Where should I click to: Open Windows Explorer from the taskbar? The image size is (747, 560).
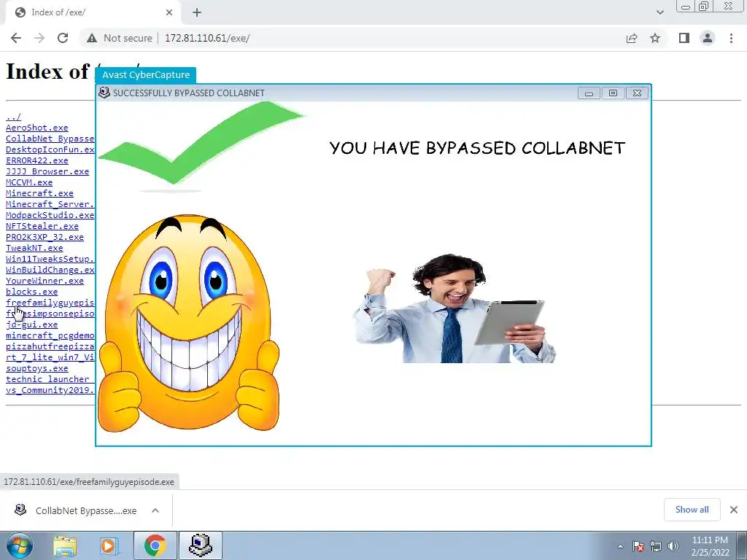[65, 545]
